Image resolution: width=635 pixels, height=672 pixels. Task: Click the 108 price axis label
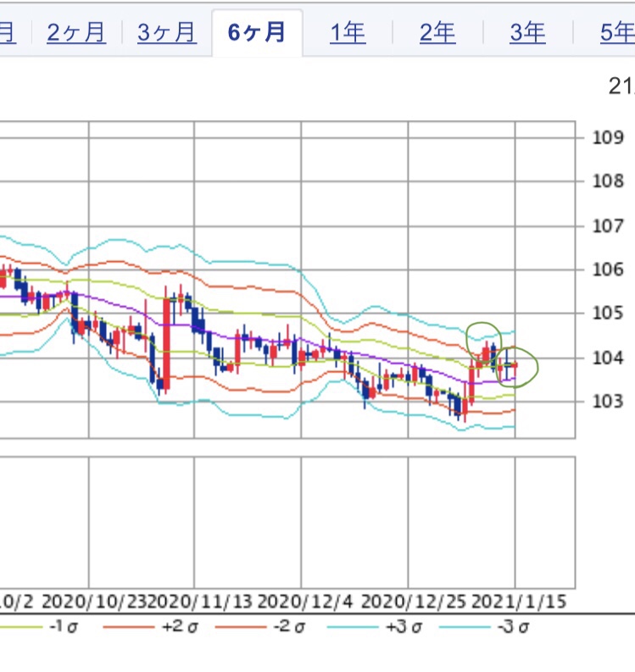pyautogui.click(x=608, y=181)
